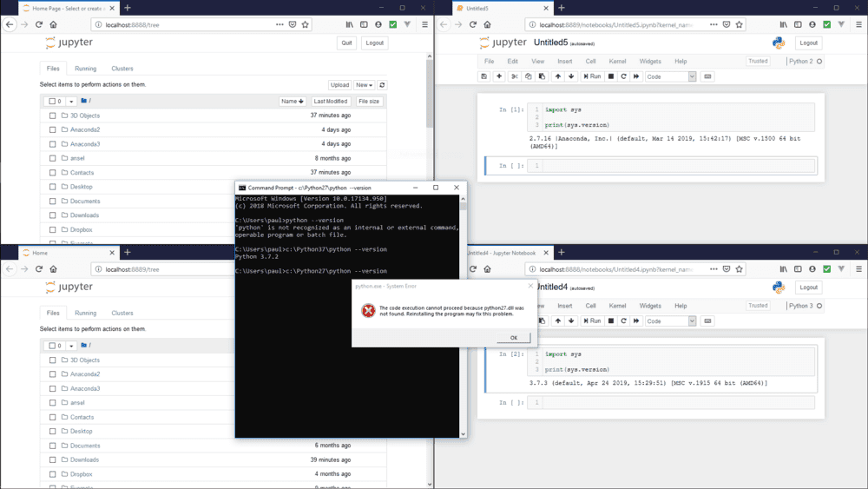
Task: Restart and run all in Untitled4
Action: [636, 320]
